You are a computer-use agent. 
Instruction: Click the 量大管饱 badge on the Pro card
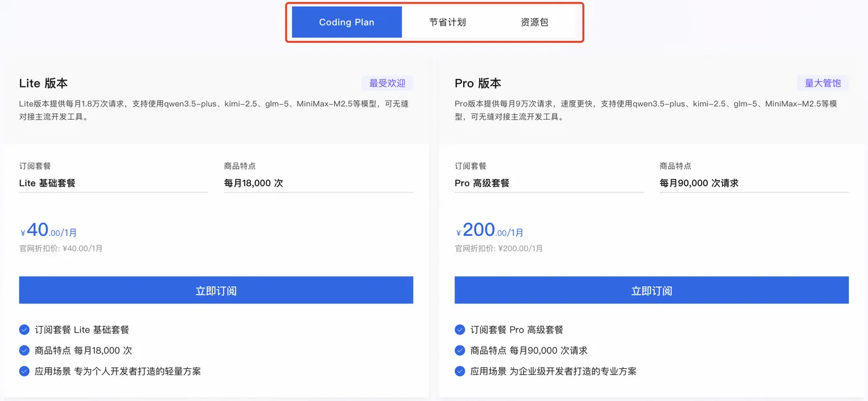(x=823, y=81)
